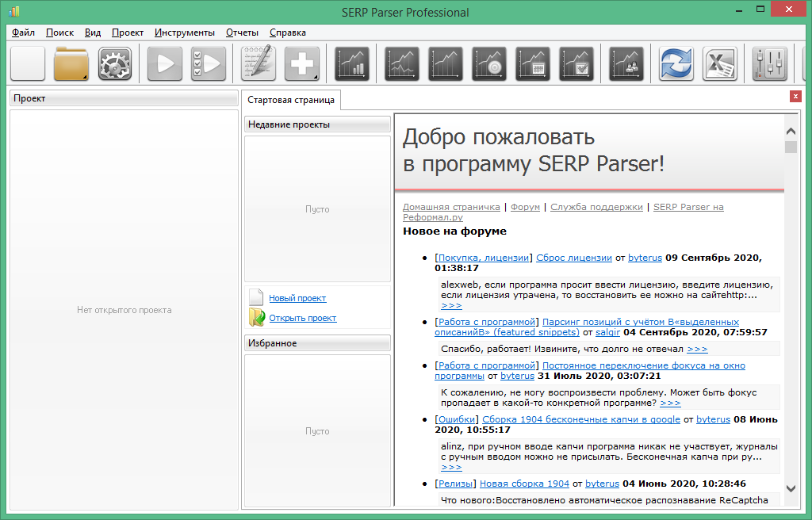Click the Открыть проект link
The height and width of the screenshot is (520, 812).
[x=302, y=318]
